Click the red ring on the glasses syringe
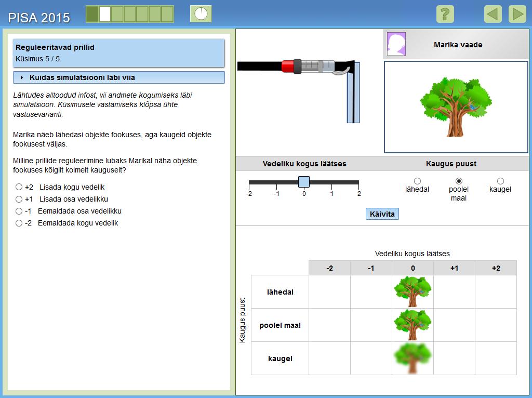This screenshot has height=398, width=532. [287, 66]
